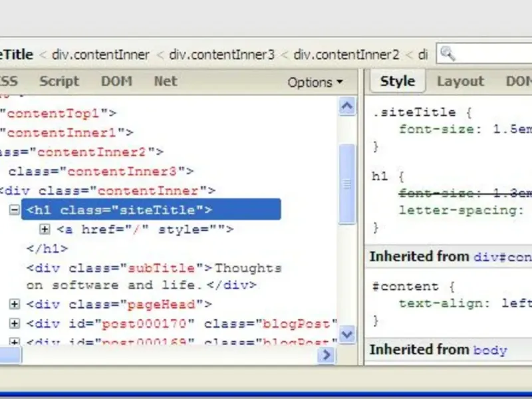Select div.contentInner3 in the breadcrumb path

pos(221,55)
